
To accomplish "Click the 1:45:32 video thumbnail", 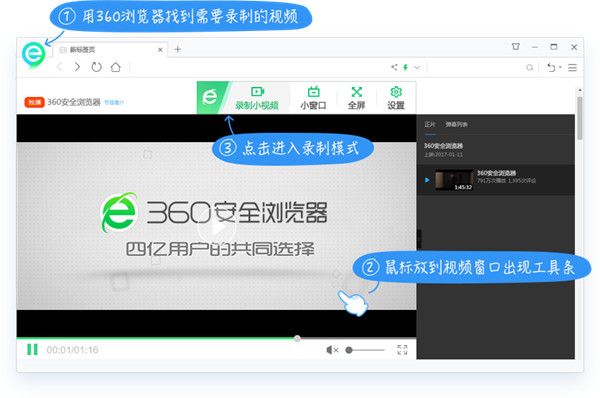I will (454, 180).
